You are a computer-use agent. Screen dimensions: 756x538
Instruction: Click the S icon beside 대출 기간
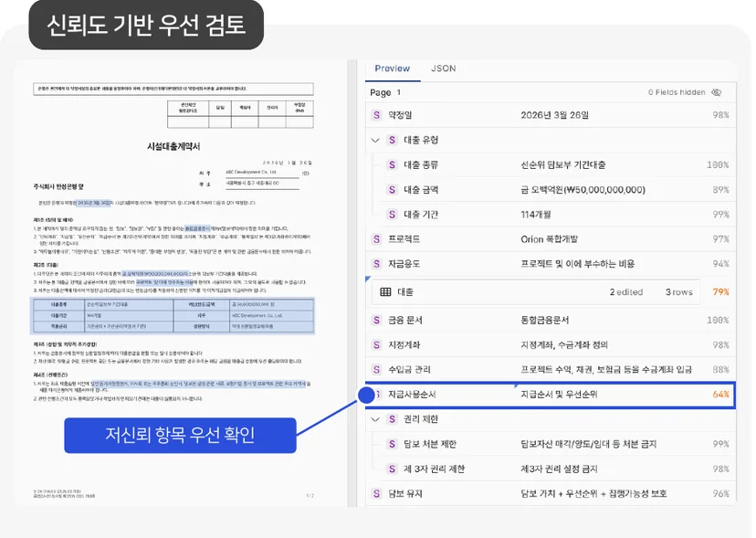pos(392,215)
